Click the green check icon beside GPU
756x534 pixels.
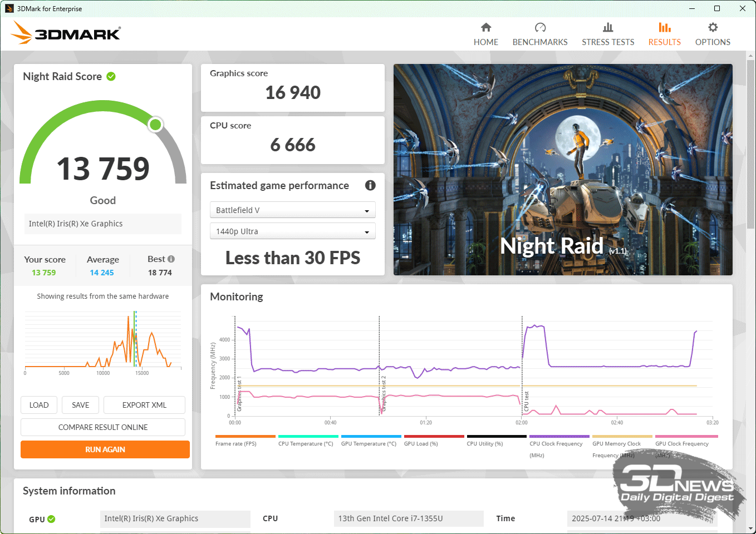[51, 519]
